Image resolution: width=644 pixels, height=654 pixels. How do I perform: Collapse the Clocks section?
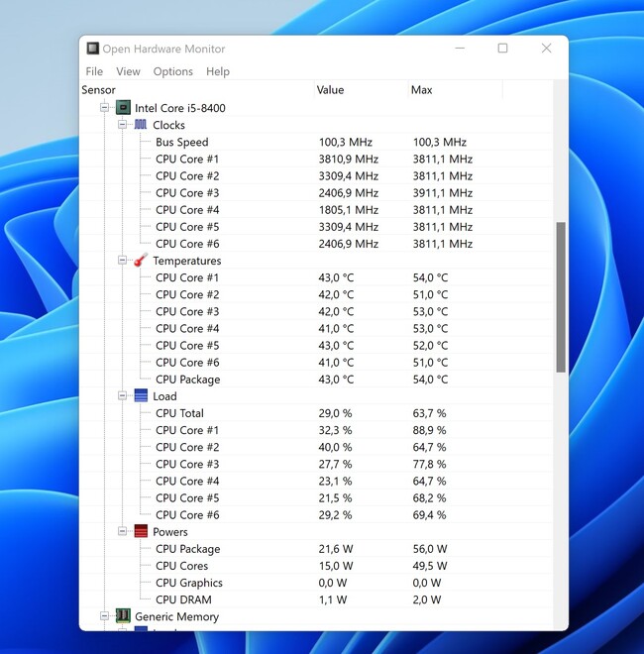pyautogui.click(x=123, y=125)
